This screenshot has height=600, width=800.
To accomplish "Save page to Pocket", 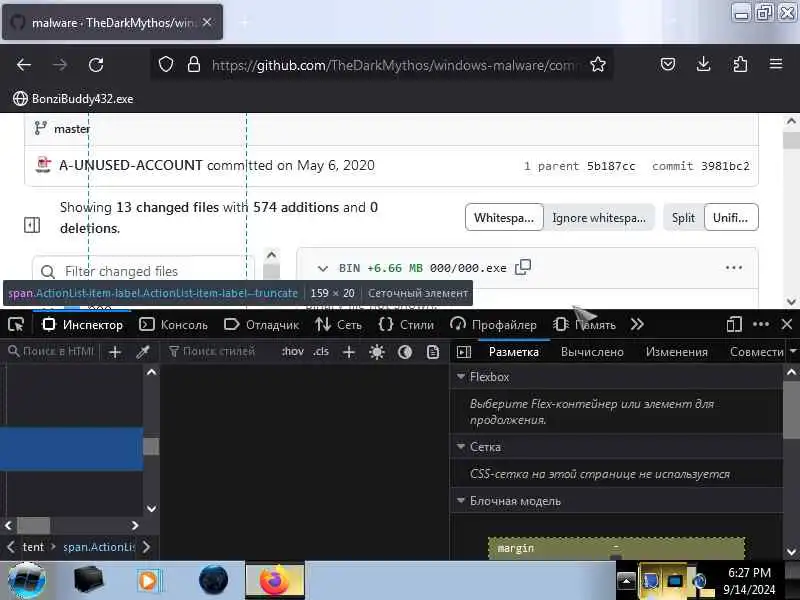I will (x=668, y=64).
